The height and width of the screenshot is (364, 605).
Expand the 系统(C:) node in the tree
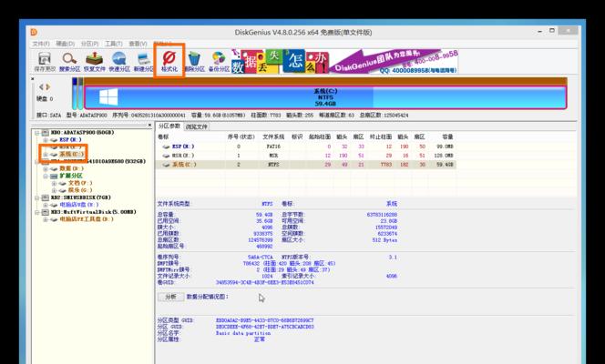(46, 155)
